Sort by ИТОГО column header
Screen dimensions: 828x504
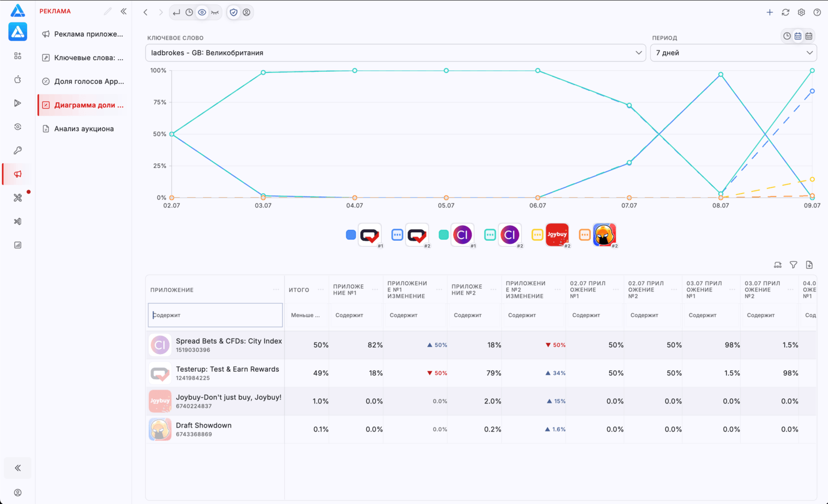299,290
